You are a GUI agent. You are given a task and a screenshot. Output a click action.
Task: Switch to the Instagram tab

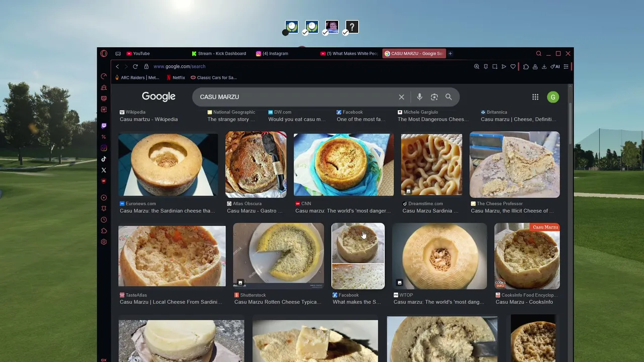click(x=285, y=53)
